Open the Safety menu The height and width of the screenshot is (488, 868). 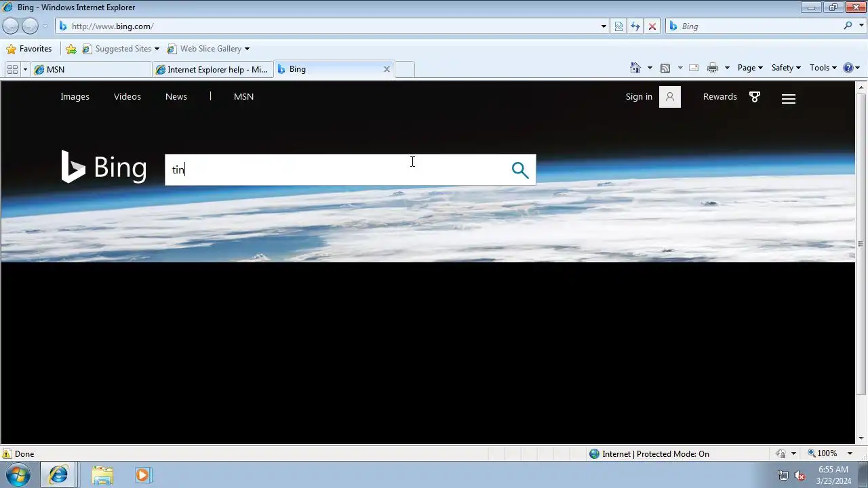coord(786,68)
